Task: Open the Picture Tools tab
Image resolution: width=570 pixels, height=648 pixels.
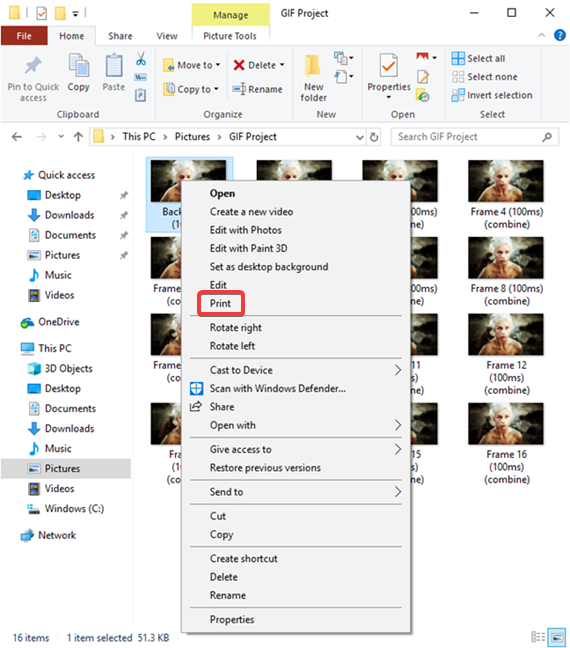Action: coord(230,36)
